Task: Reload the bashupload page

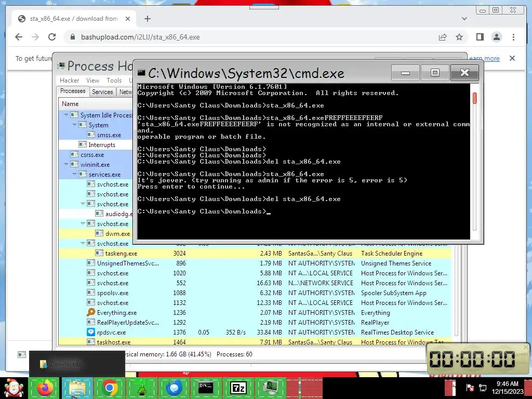Action: 52,37
